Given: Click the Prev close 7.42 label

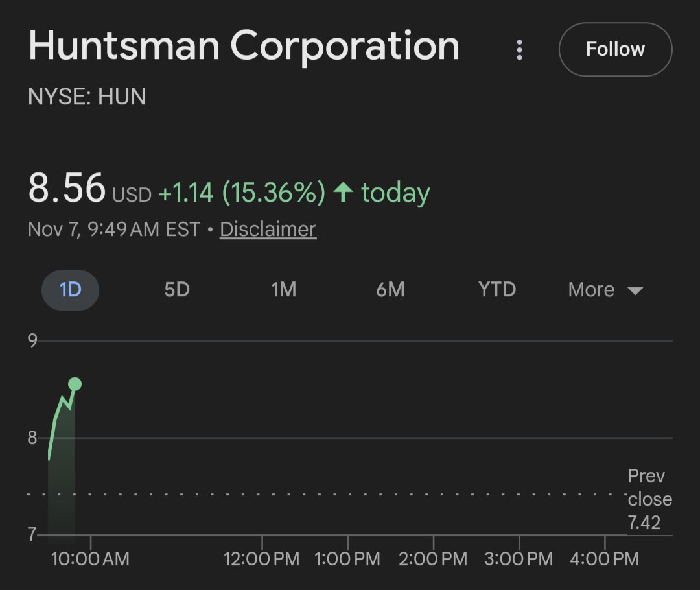Looking at the screenshot, I should click(649, 499).
